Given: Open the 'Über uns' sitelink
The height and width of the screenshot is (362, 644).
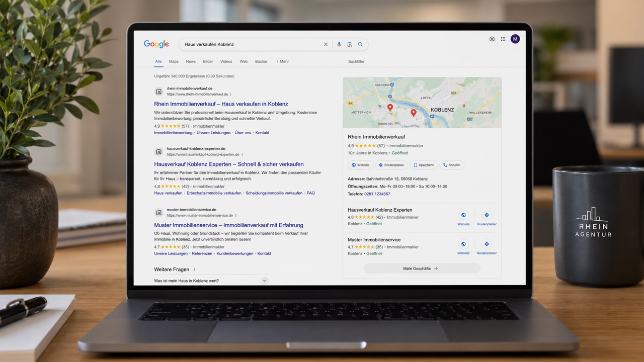Looking at the screenshot, I should click(x=243, y=133).
